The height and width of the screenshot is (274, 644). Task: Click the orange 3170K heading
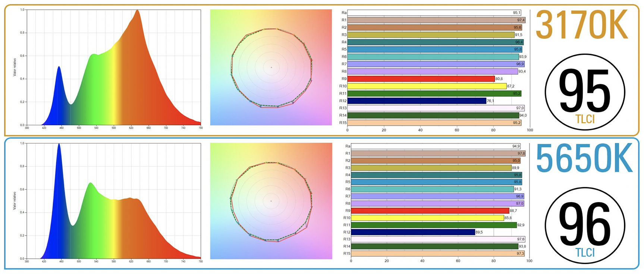click(x=582, y=26)
